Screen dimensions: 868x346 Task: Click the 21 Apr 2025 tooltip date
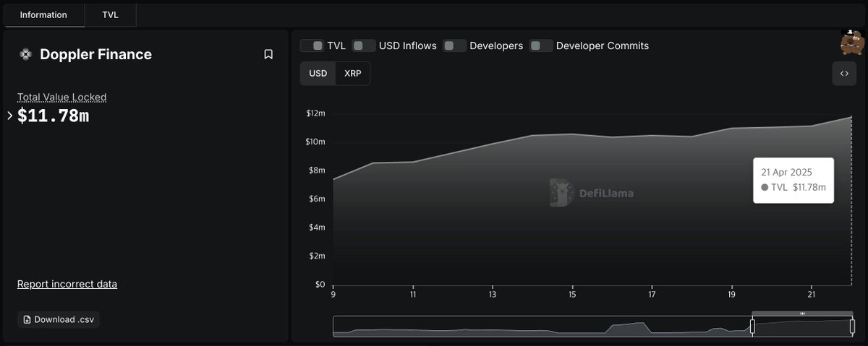(786, 173)
